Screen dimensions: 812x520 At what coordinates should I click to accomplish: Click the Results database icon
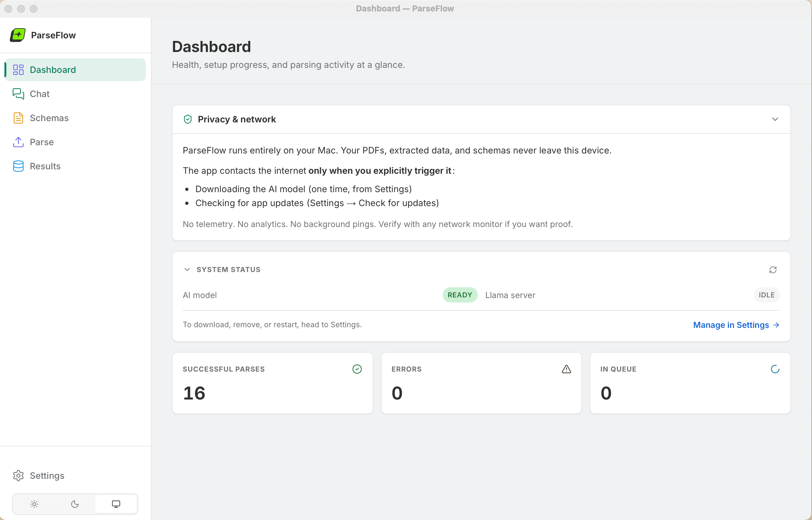pyautogui.click(x=18, y=166)
